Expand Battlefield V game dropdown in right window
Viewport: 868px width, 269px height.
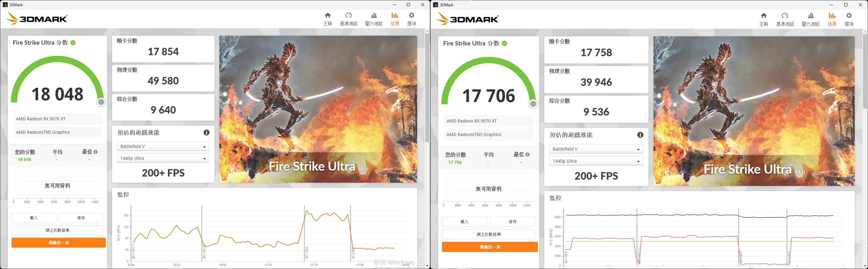[x=596, y=149]
